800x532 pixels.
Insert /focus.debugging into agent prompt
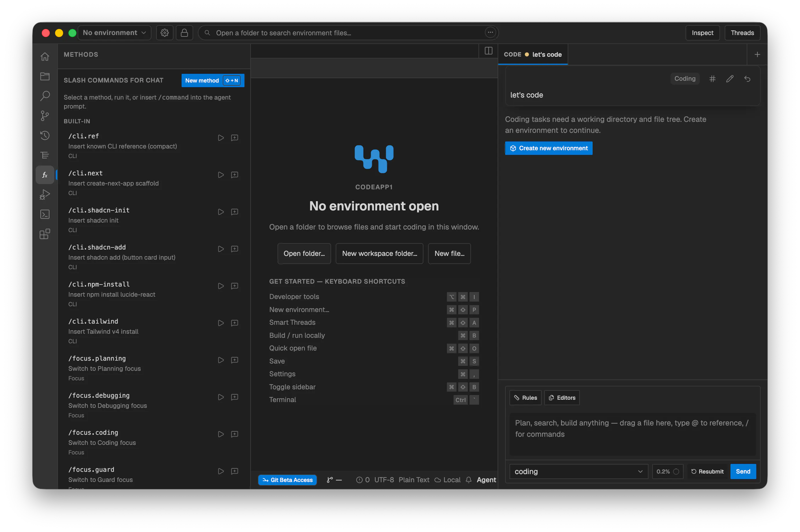pos(235,397)
